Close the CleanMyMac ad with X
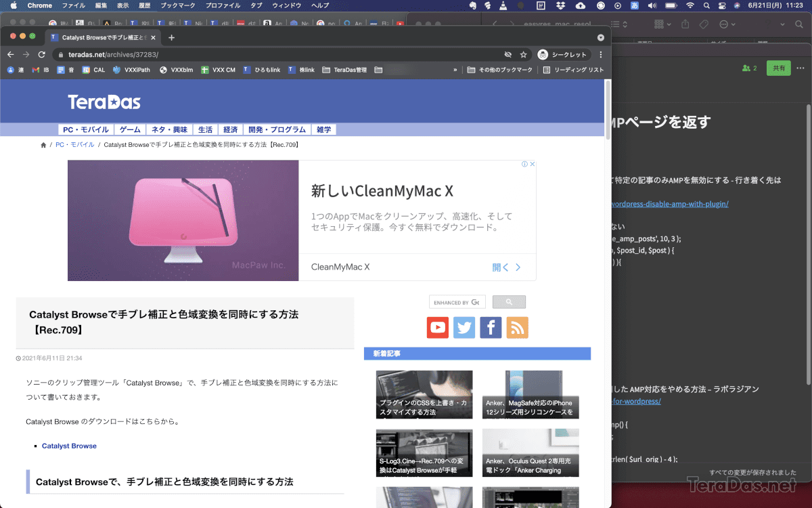The width and height of the screenshot is (812, 508). point(533,164)
